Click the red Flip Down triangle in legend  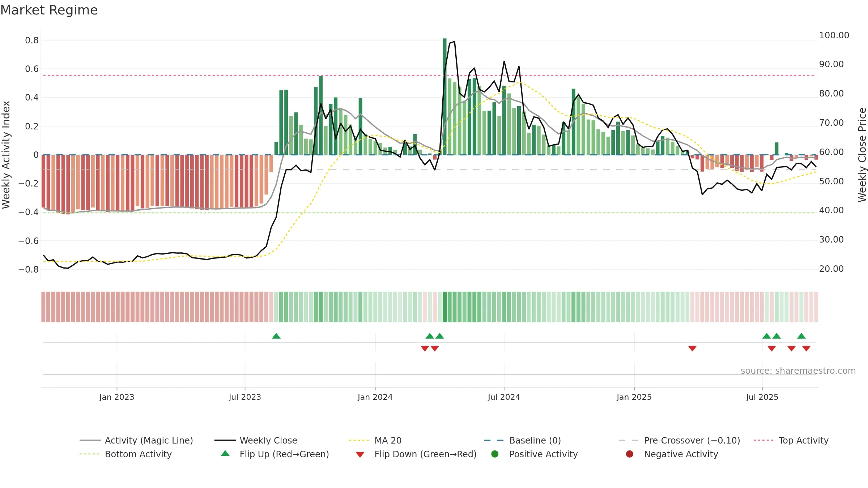(360, 455)
